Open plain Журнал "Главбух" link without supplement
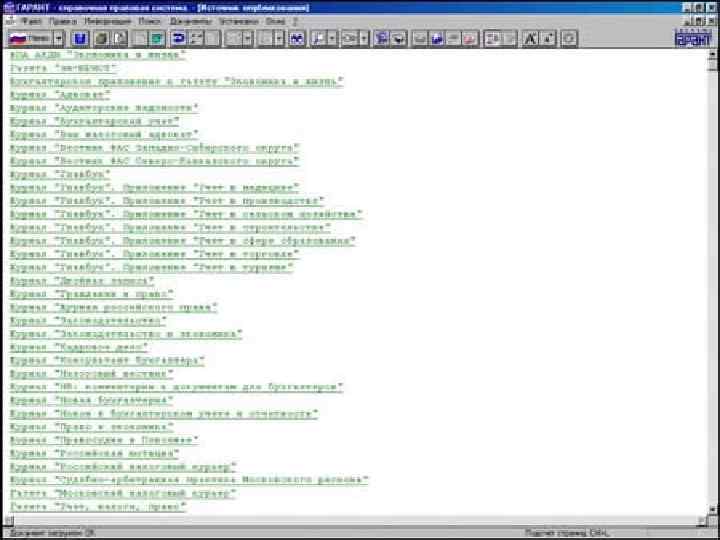Screen dimensions: 720x540 [60, 174]
